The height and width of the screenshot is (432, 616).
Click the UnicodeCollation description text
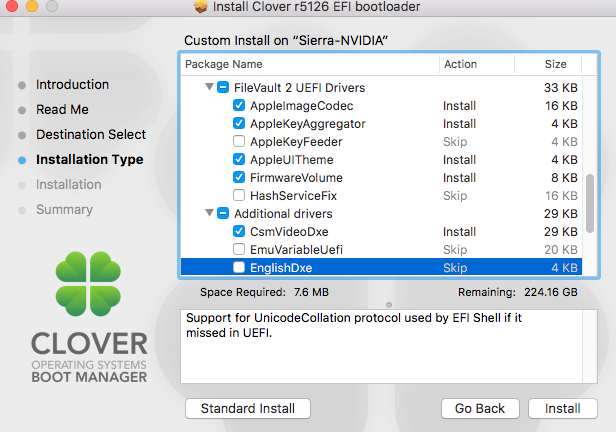pyautogui.click(x=354, y=325)
